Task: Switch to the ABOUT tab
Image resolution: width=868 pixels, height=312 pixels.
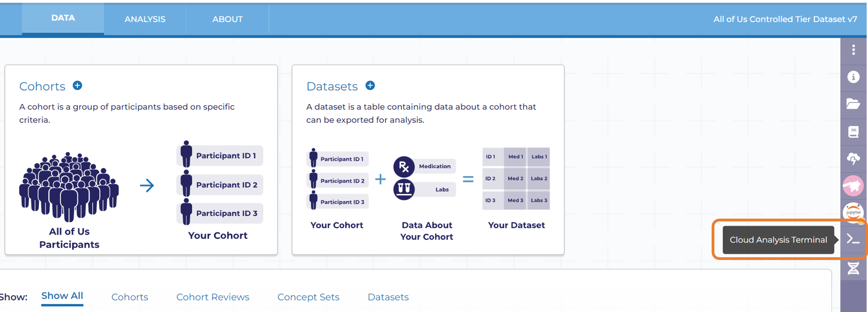Action: (227, 19)
